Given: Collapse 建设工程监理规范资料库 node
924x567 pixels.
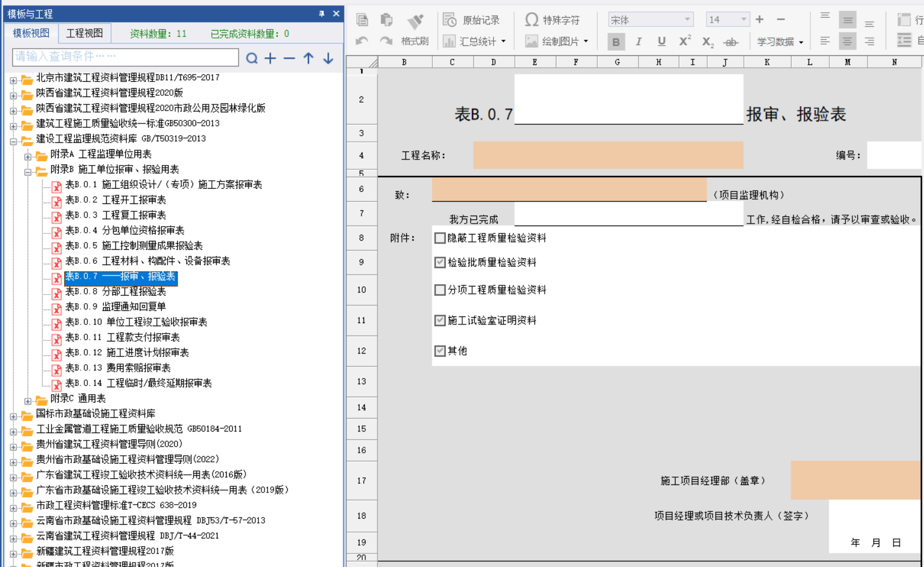Looking at the screenshot, I should 13,141.
